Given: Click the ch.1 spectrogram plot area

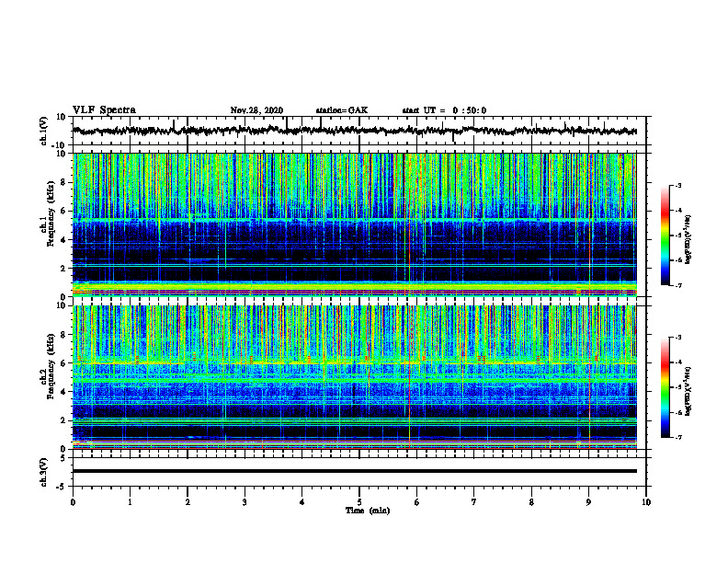Looking at the screenshot, I should point(355,224).
